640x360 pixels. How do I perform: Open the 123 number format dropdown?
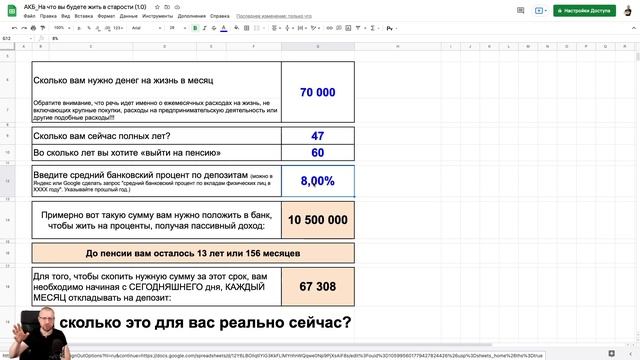(x=118, y=28)
